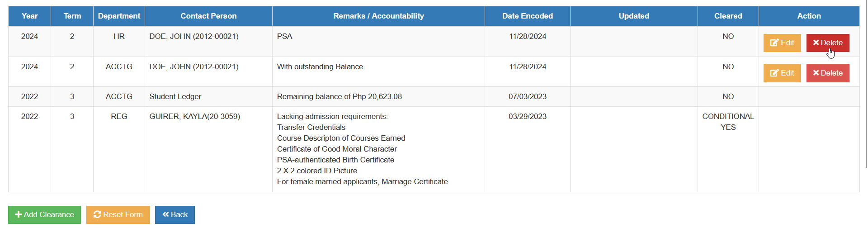Click the Cleared column header
The height and width of the screenshot is (233, 868).
click(x=728, y=16)
